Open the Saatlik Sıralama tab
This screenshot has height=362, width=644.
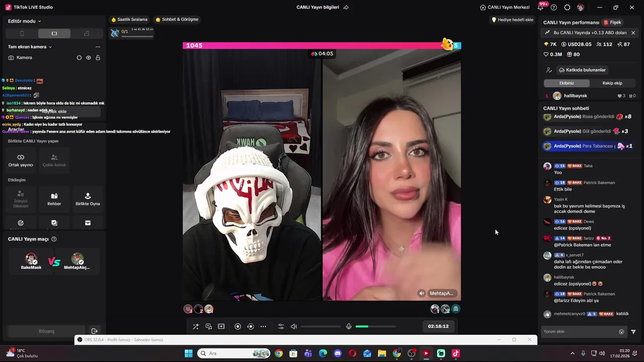click(129, 20)
